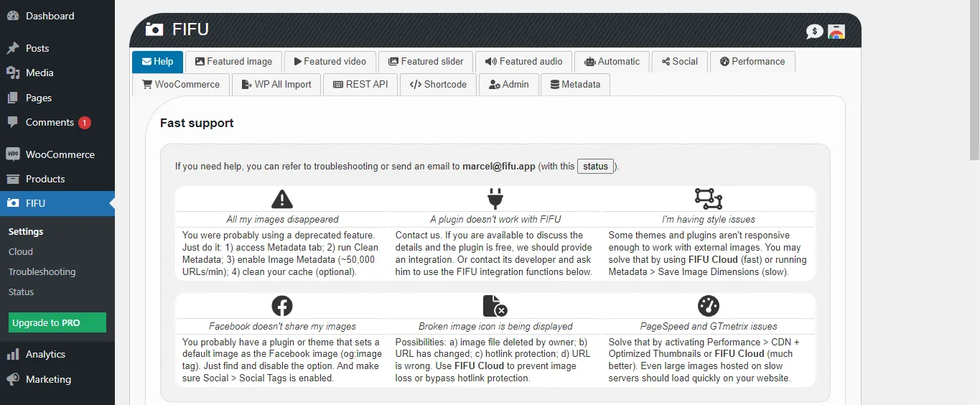The image size is (980, 405).
Task: Click the warning triangle icon
Action: pyautogui.click(x=282, y=198)
